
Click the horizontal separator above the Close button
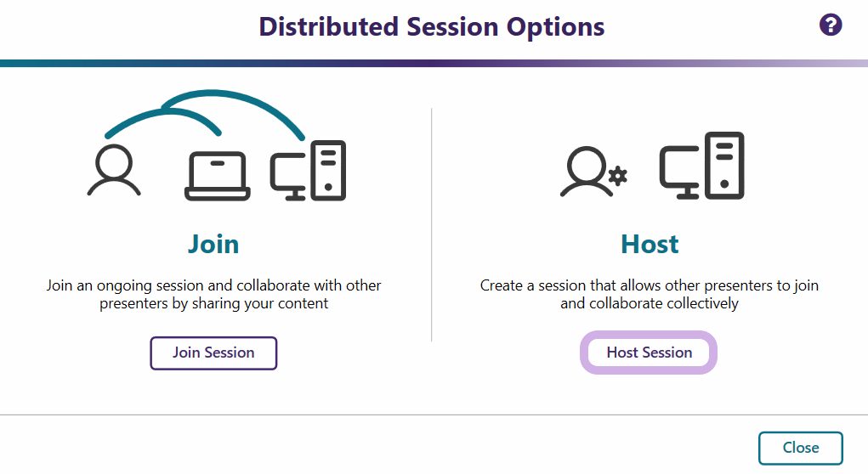click(x=434, y=415)
